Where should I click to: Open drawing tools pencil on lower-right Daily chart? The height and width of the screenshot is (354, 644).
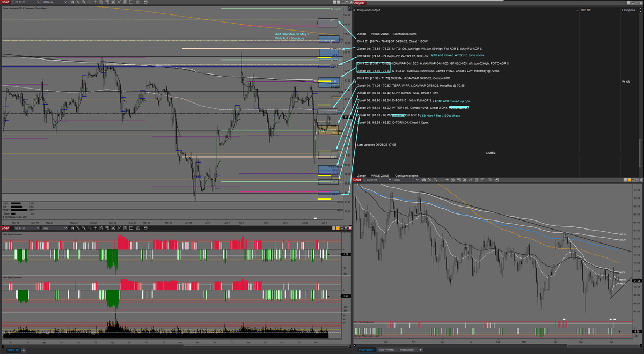(429, 180)
